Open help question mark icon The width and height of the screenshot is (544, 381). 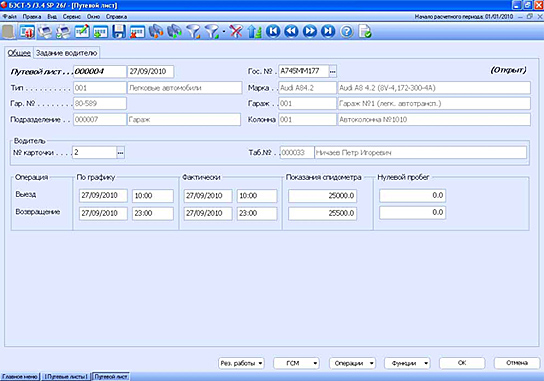click(x=346, y=32)
